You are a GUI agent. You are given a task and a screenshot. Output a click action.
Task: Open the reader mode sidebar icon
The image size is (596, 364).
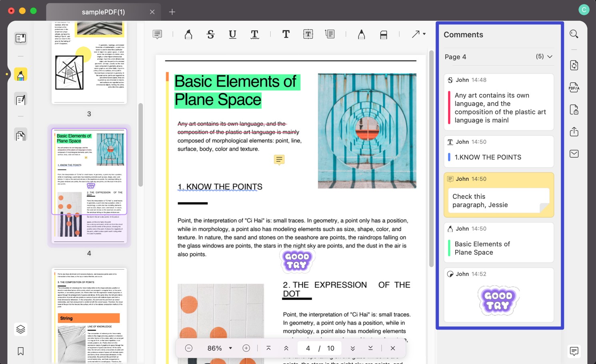coord(20,38)
